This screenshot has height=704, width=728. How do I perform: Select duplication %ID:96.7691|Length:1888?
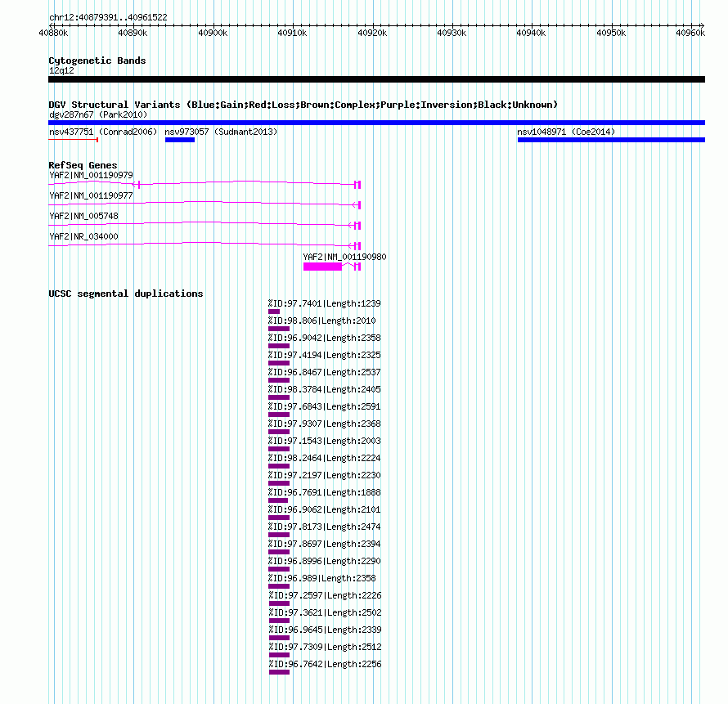tap(278, 500)
